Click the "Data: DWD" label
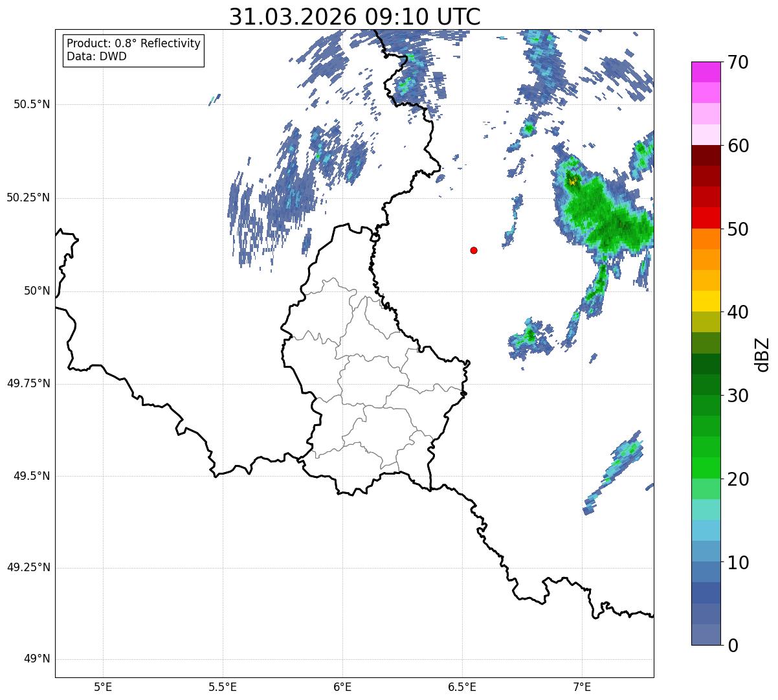Image resolution: width=778 pixels, height=700 pixels. 96,56
